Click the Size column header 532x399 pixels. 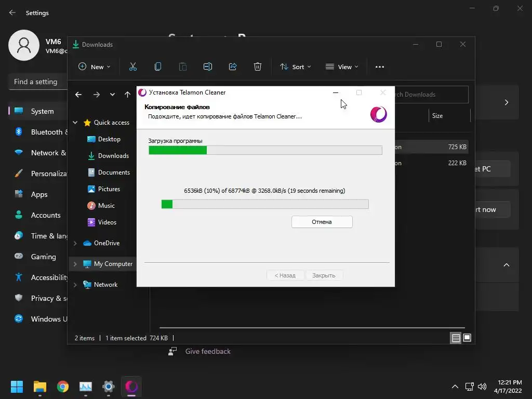pos(449,116)
